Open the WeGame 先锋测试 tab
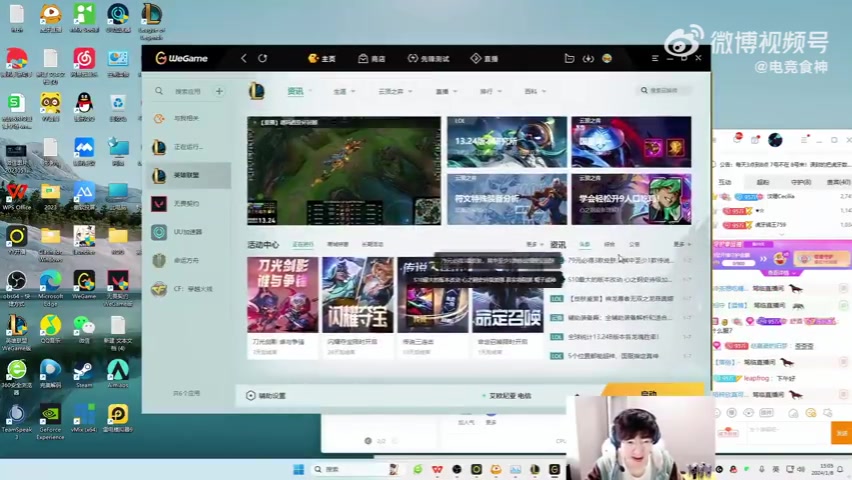The image size is (852, 480). [428, 59]
